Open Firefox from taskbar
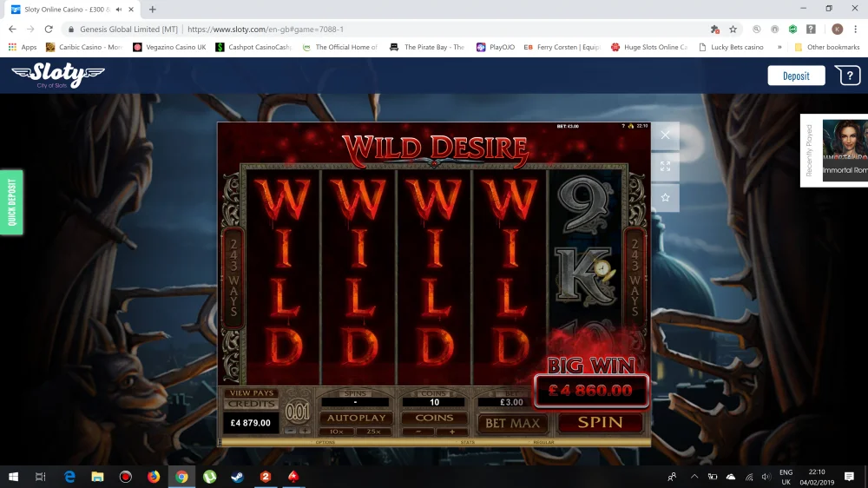The width and height of the screenshot is (868, 488). coord(154,477)
